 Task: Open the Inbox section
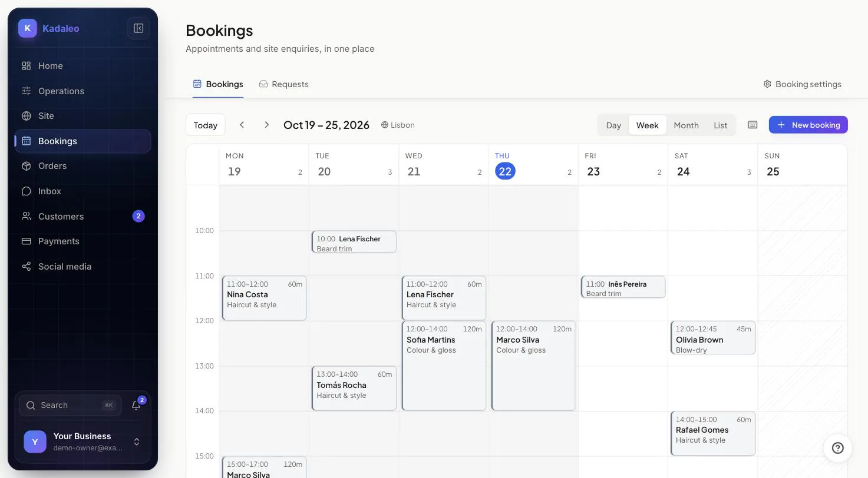pyautogui.click(x=82, y=191)
